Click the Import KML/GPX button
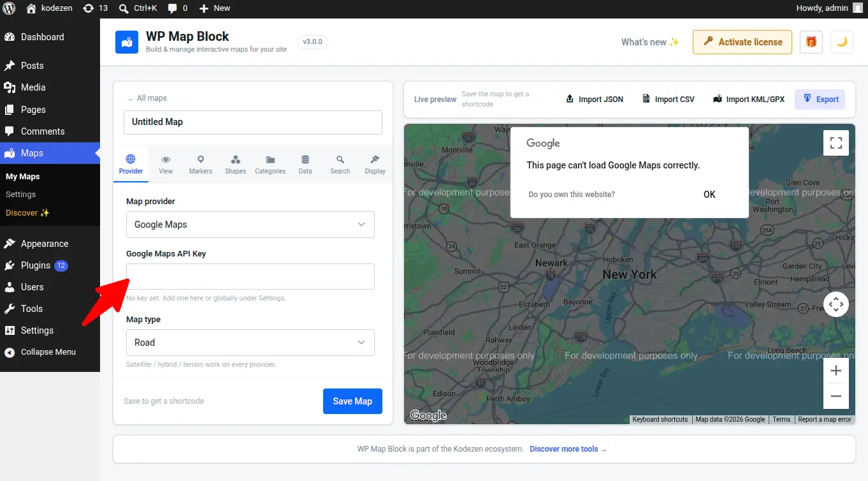Viewport: 868px width, 481px height. coord(749,100)
